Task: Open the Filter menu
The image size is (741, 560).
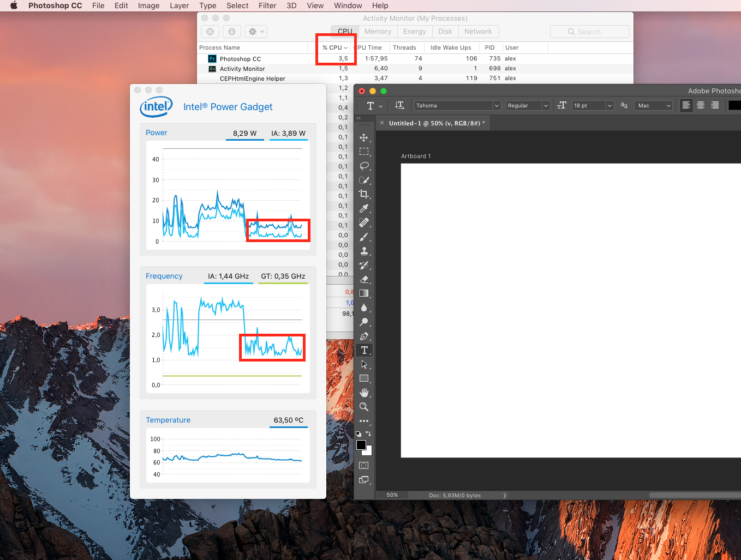Action: pyautogui.click(x=267, y=5)
